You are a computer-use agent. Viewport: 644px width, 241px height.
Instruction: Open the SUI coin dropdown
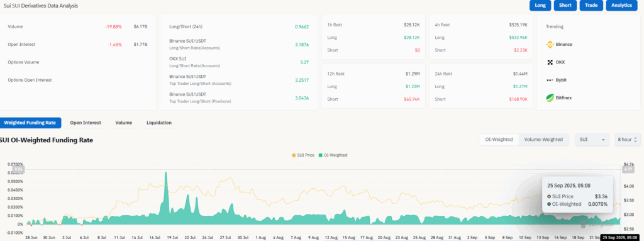click(592, 140)
